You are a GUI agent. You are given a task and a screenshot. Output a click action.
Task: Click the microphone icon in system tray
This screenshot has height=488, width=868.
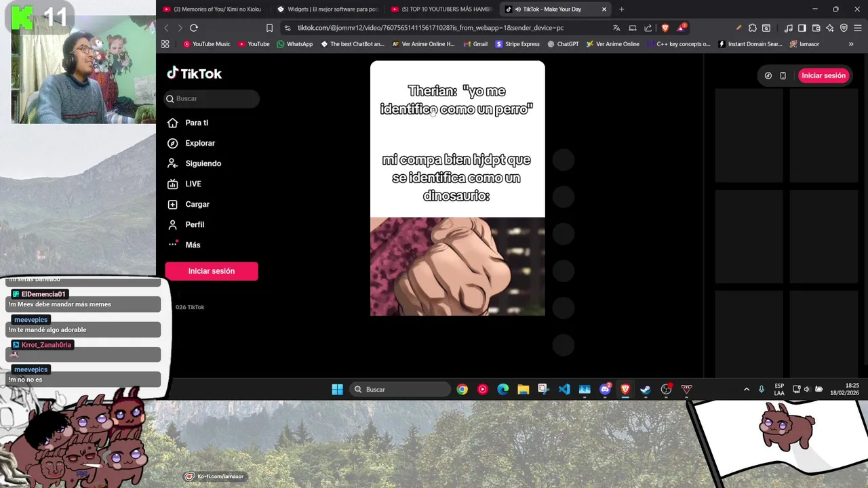[x=762, y=389]
